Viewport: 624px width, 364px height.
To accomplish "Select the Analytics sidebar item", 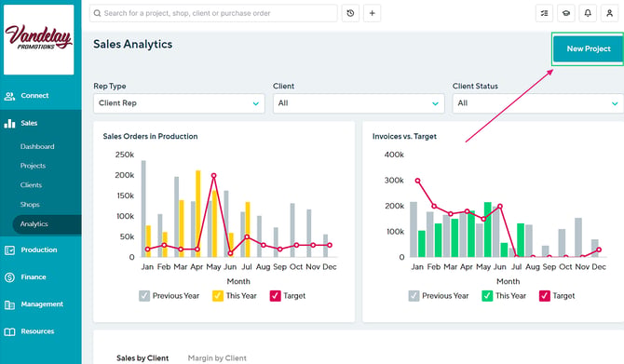I will (x=47, y=224).
